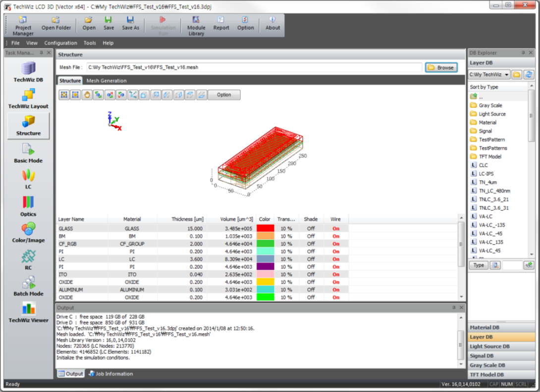
Task: Toggle Wire On for the ITO layer
Action: (x=336, y=274)
